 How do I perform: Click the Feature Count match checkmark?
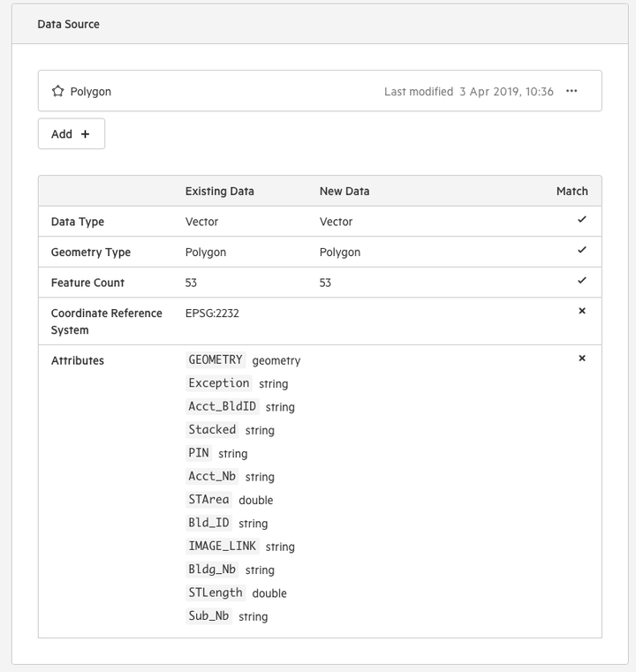(x=581, y=280)
